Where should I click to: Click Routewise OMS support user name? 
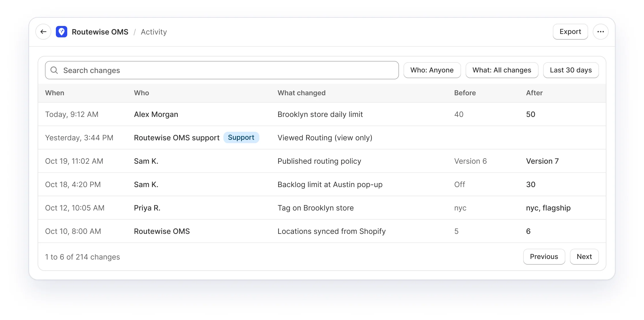coord(177,138)
